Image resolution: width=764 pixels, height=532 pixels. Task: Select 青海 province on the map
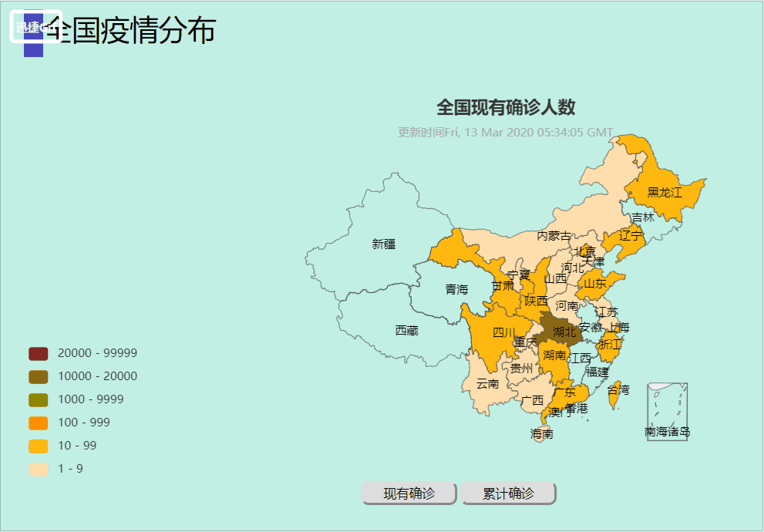(456, 290)
